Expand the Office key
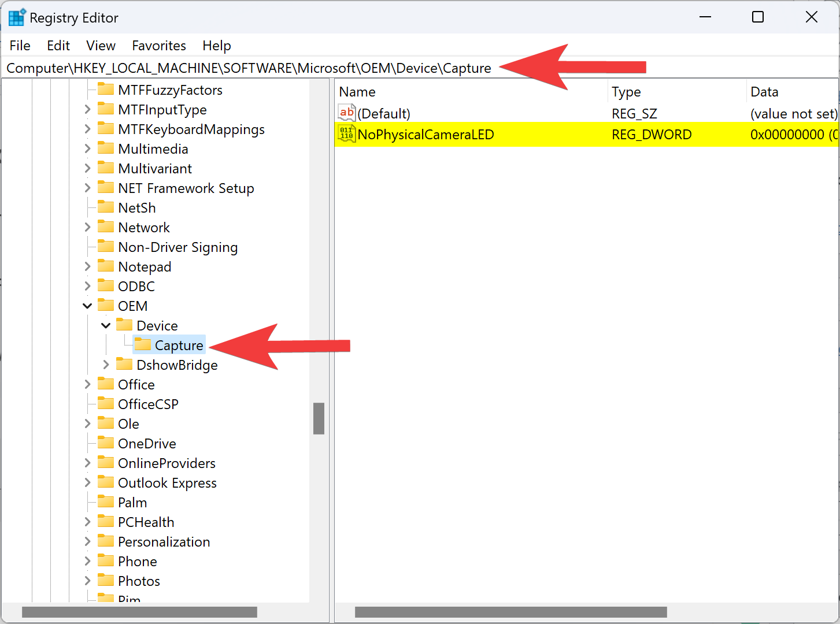 click(x=87, y=384)
